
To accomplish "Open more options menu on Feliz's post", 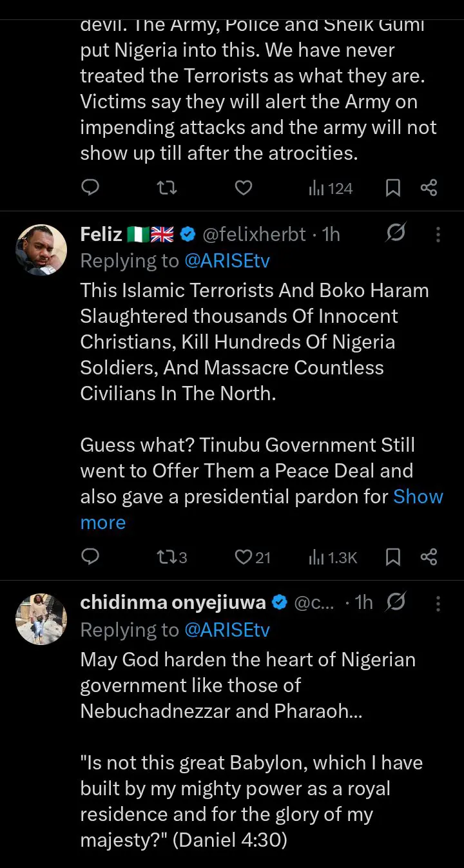I will [438, 235].
